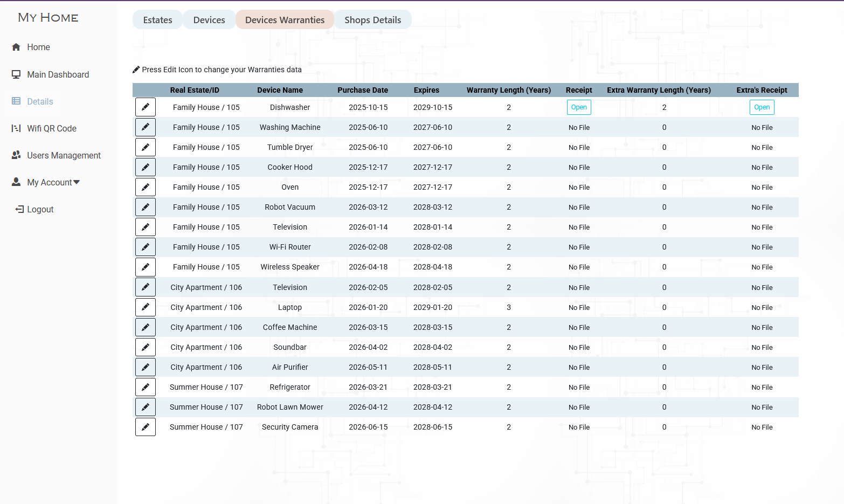The width and height of the screenshot is (844, 504).
Task: Expand the My Account menu
Action: [x=53, y=182]
